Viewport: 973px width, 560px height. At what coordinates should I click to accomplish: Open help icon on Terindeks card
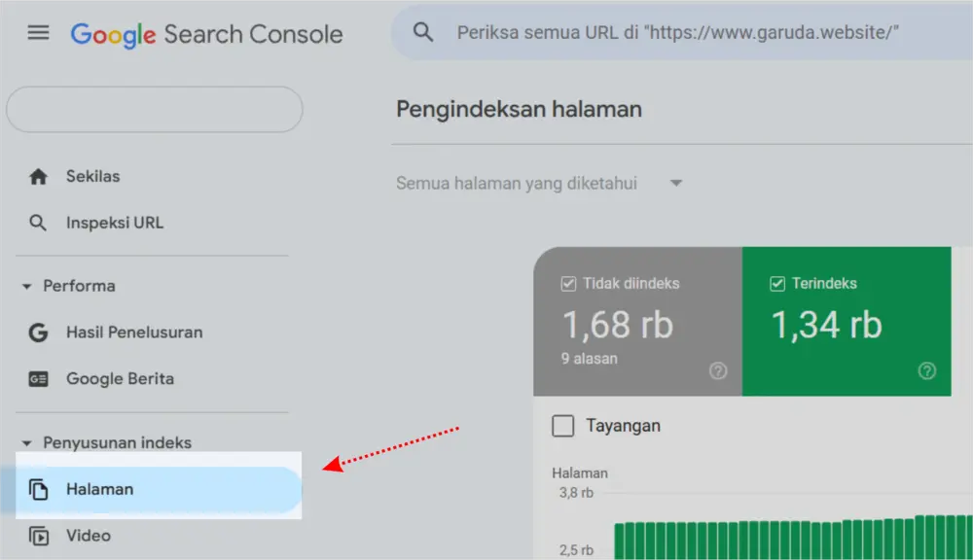point(927,370)
